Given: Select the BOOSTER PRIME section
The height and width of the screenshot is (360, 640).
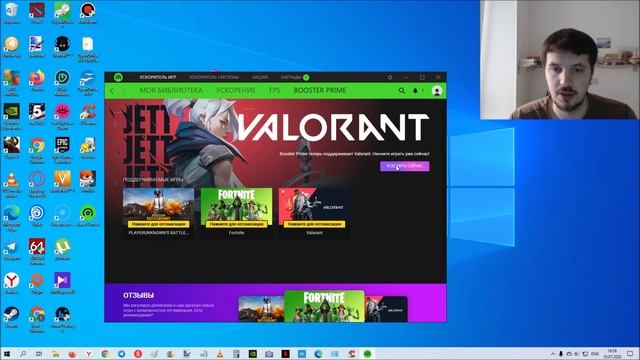Looking at the screenshot, I should [320, 91].
